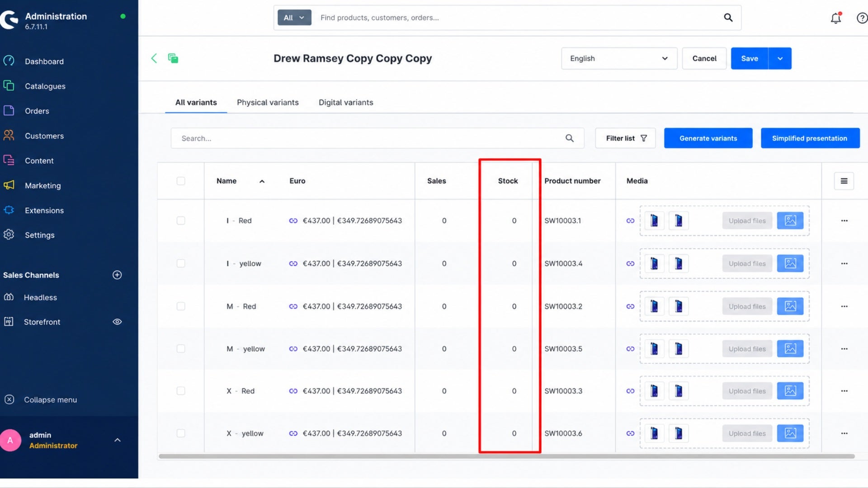
Task: Open the column settings list icon
Action: tap(844, 181)
